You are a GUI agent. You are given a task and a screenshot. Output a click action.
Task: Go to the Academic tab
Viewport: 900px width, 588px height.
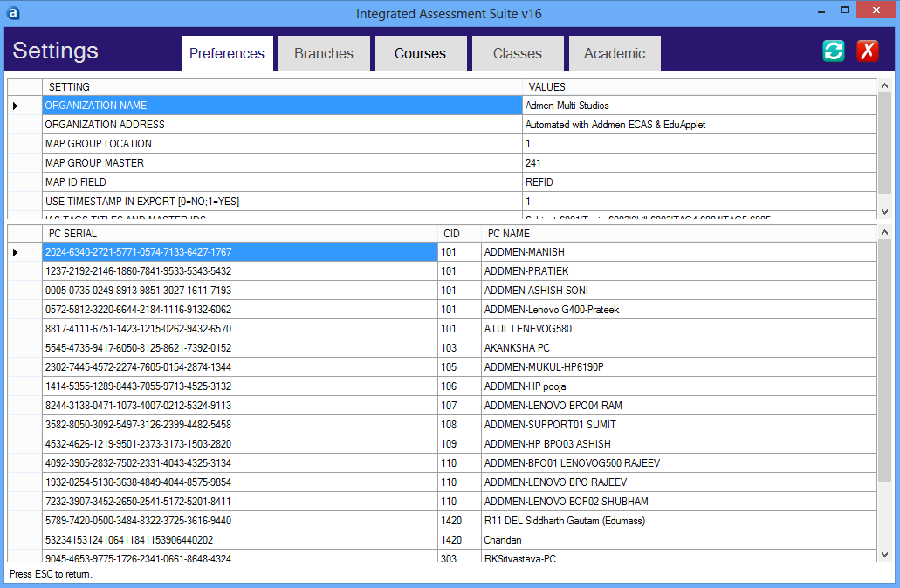(x=615, y=53)
